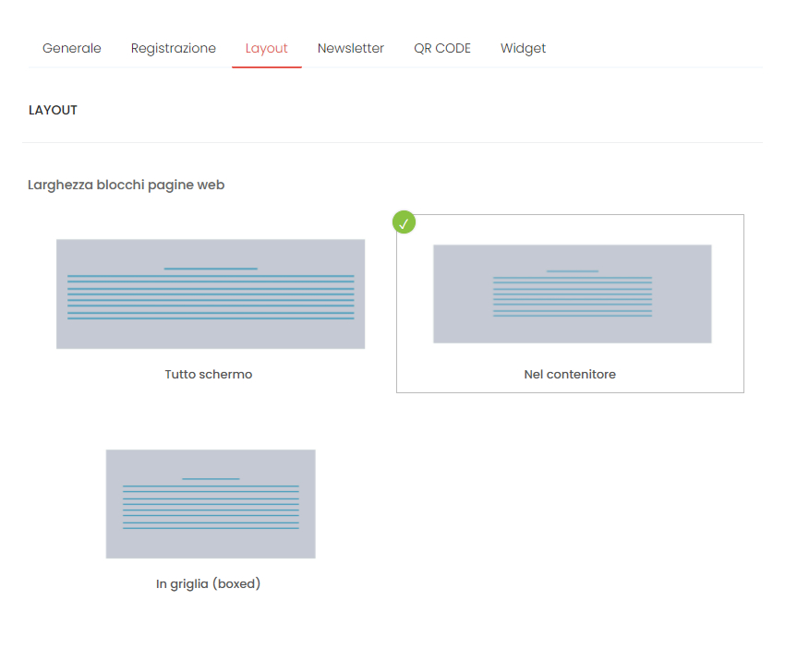The height and width of the screenshot is (672, 785).
Task: Click the text lines in Tutto schermo preview
Action: [211, 297]
